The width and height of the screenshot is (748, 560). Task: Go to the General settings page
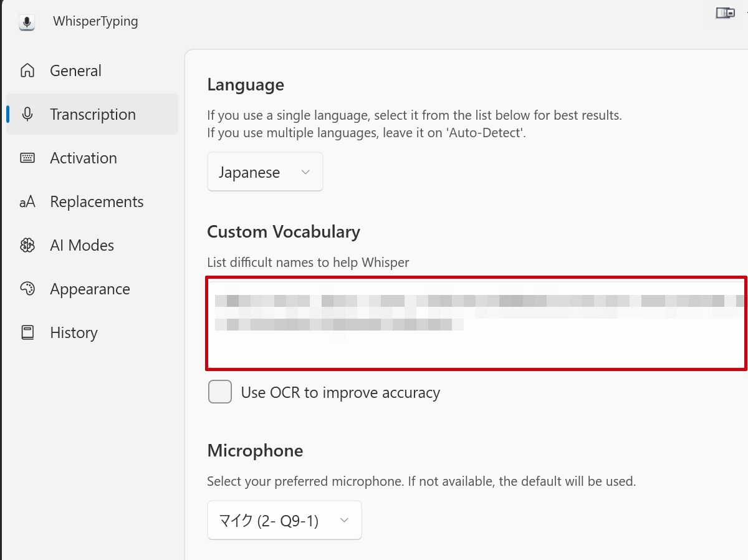75,70
